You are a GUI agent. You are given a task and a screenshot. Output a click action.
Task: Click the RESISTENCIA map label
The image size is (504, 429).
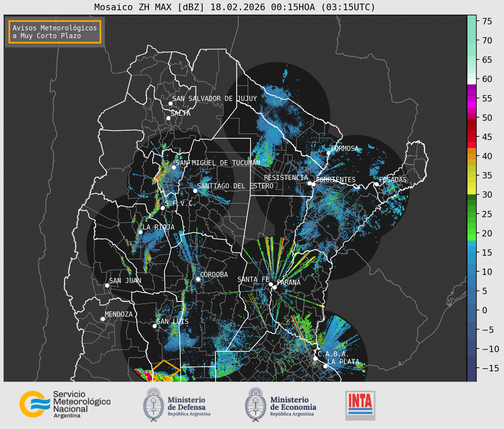(286, 178)
